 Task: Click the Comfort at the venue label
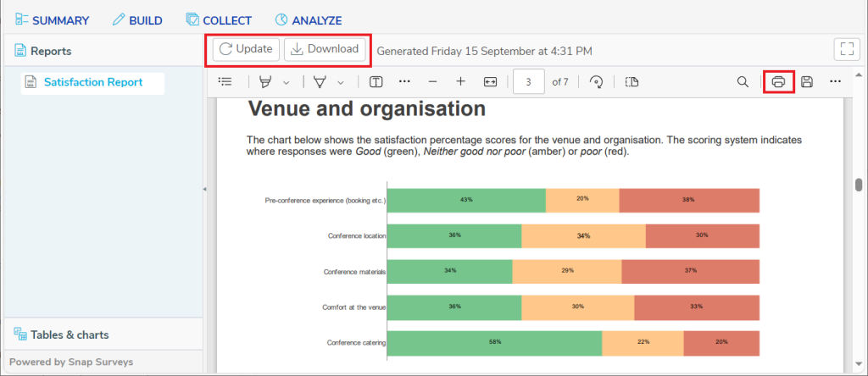click(x=354, y=307)
